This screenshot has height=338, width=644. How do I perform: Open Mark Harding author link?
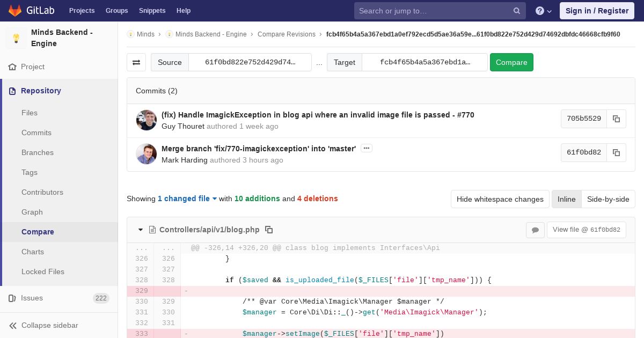(x=185, y=160)
